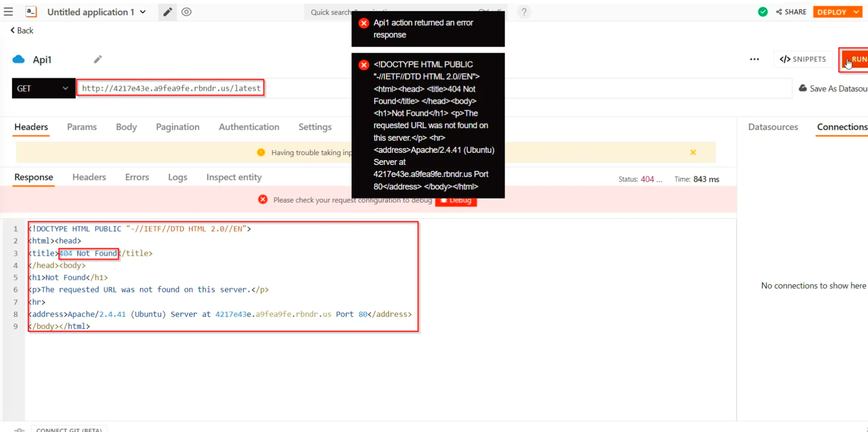Viewport: 868px width, 432px height.
Task: Open the GET method dropdown
Action: (x=43, y=88)
